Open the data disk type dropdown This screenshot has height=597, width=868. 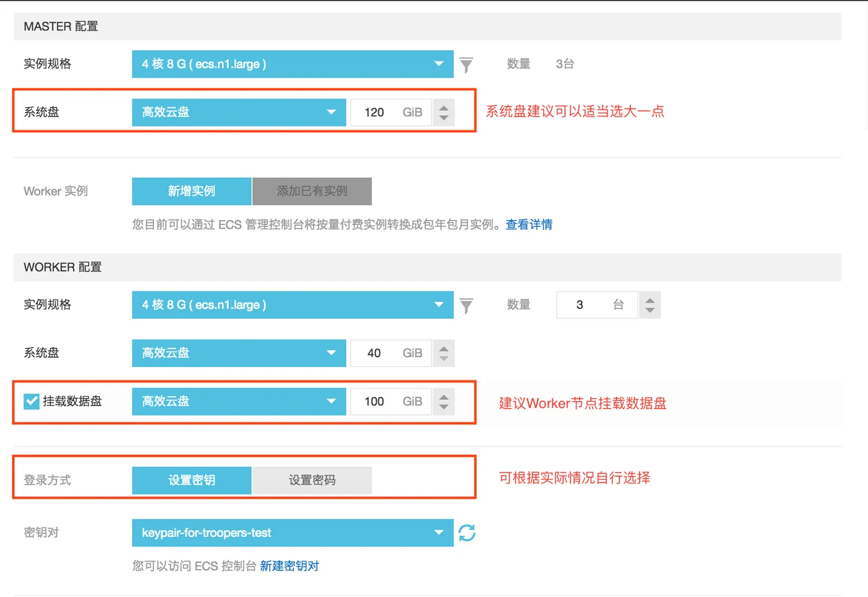tap(239, 401)
